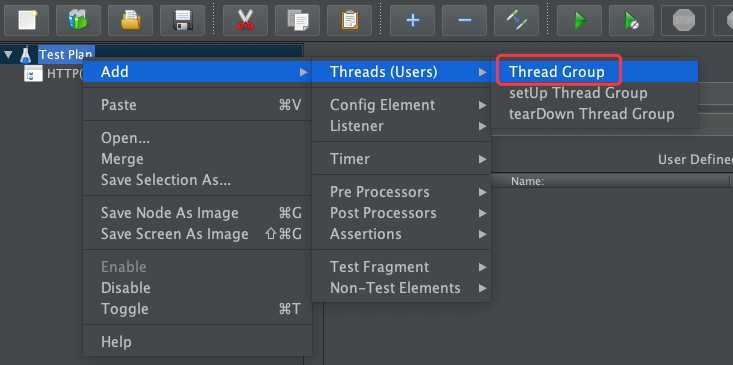The width and height of the screenshot is (733, 365).
Task: Open the Config Element submenu
Action: pyautogui.click(x=401, y=105)
